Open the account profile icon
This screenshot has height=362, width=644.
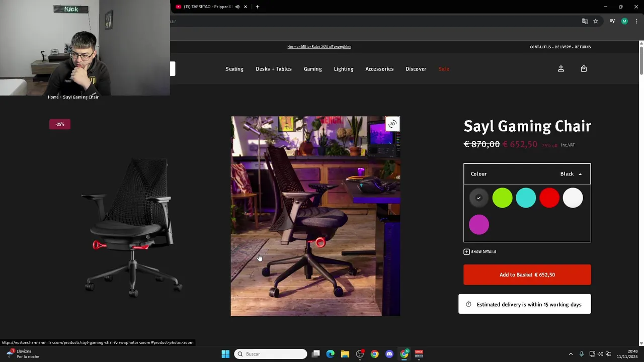tap(561, 69)
